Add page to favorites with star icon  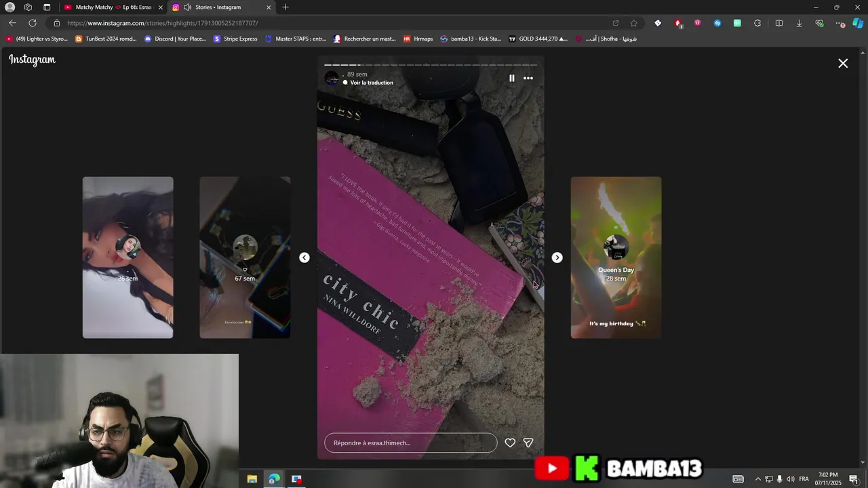[633, 23]
